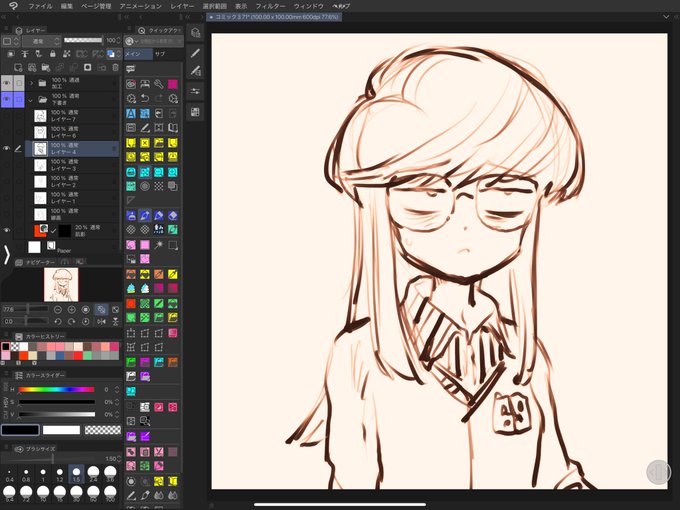Click the magic wand icon in quick access
The height and width of the screenshot is (510, 680).
point(159,245)
